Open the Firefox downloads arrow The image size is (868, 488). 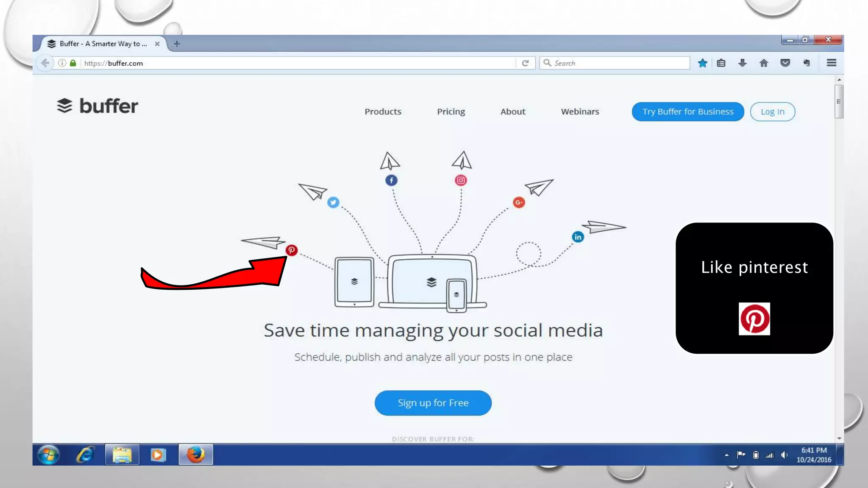pyautogui.click(x=742, y=63)
